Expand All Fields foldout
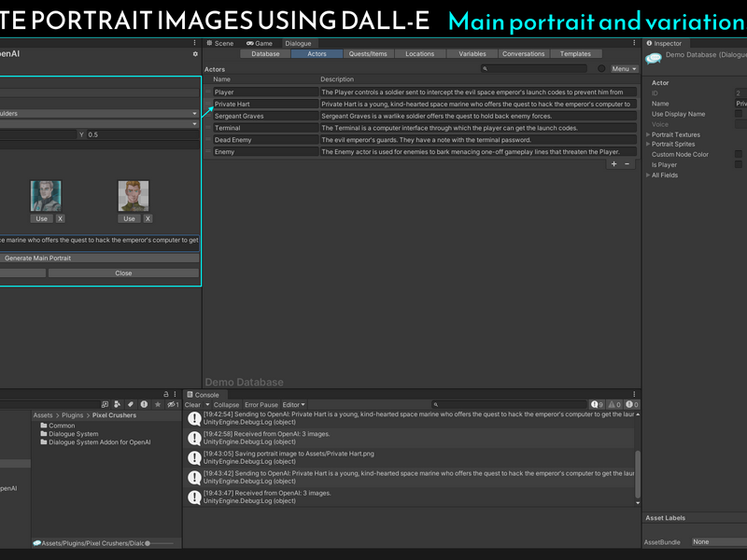Screen dimensions: 747x560 [x=648, y=175]
